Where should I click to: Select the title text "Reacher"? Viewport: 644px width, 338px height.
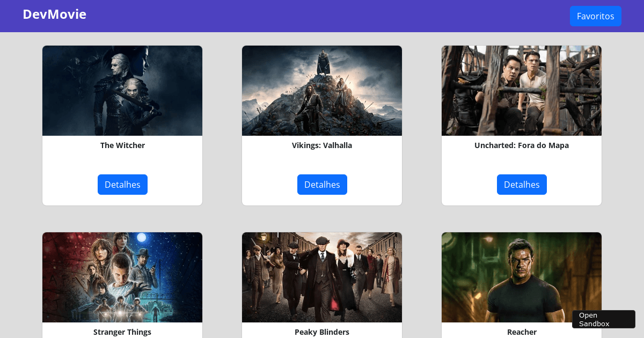(522, 332)
